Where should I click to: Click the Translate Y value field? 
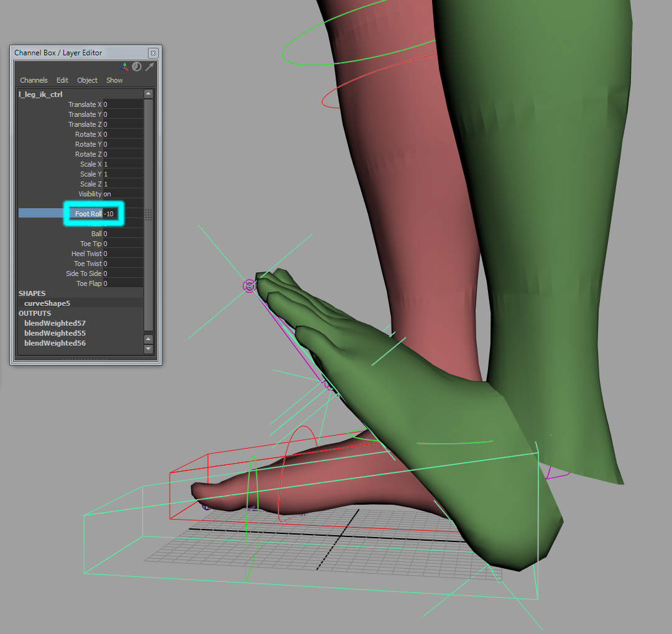(123, 114)
